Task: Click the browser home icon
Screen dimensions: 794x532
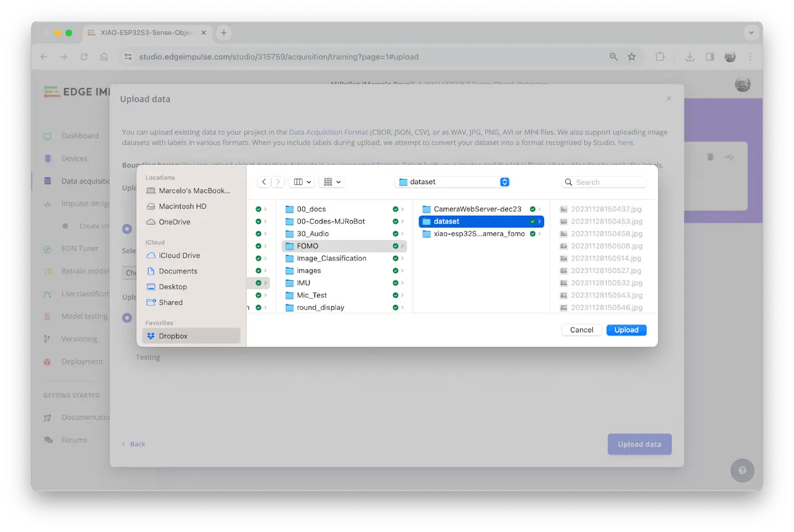Action: point(104,56)
